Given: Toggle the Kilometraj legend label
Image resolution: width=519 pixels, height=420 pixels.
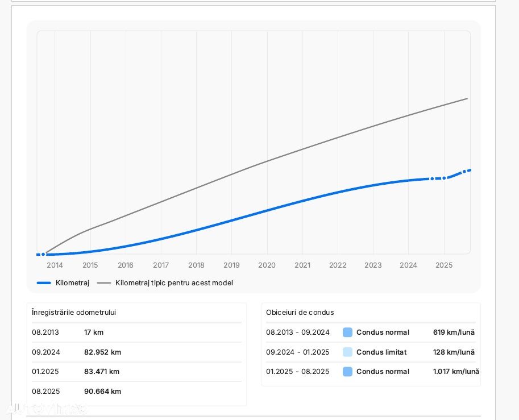Looking at the screenshot, I should tap(72, 283).
